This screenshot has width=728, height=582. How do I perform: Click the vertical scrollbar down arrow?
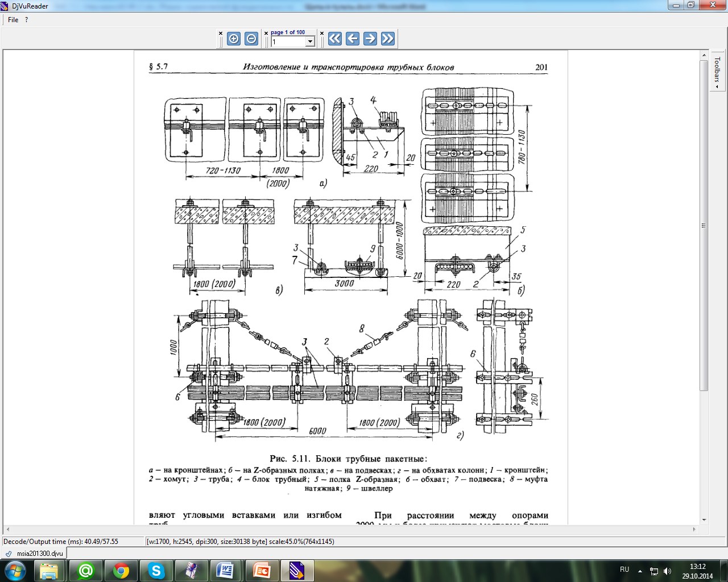tap(704, 519)
